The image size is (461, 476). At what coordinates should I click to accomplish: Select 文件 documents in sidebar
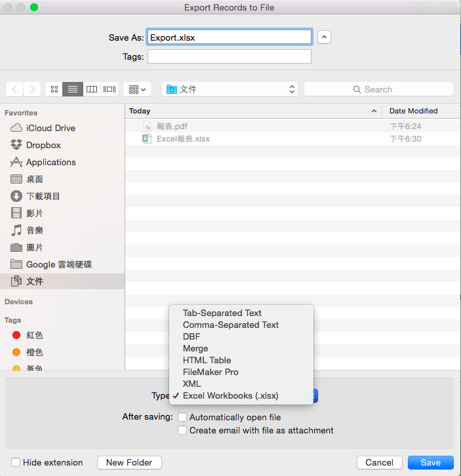(x=62, y=281)
